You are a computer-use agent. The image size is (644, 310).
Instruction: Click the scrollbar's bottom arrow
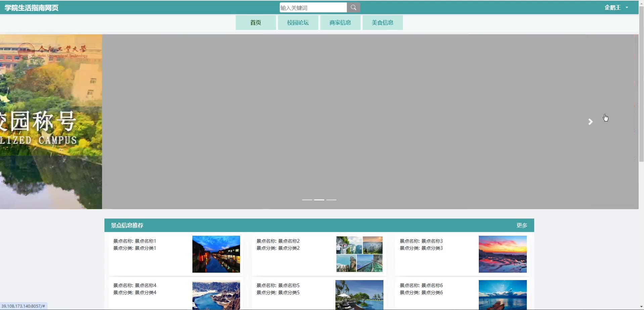tap(641, 307)
